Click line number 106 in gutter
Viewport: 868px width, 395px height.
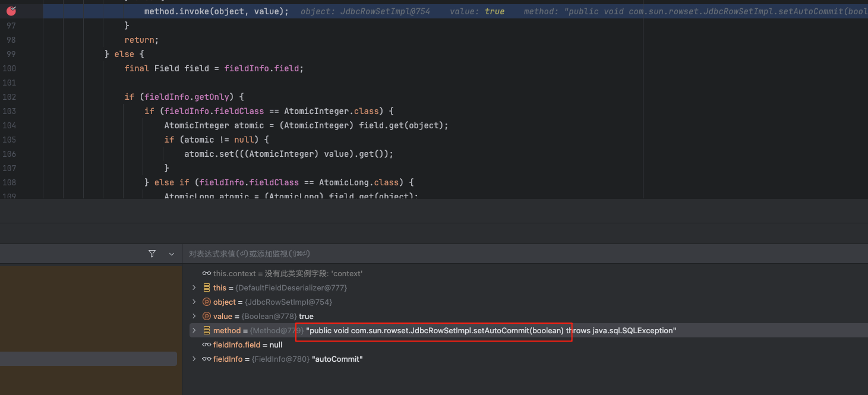point(9,154)
